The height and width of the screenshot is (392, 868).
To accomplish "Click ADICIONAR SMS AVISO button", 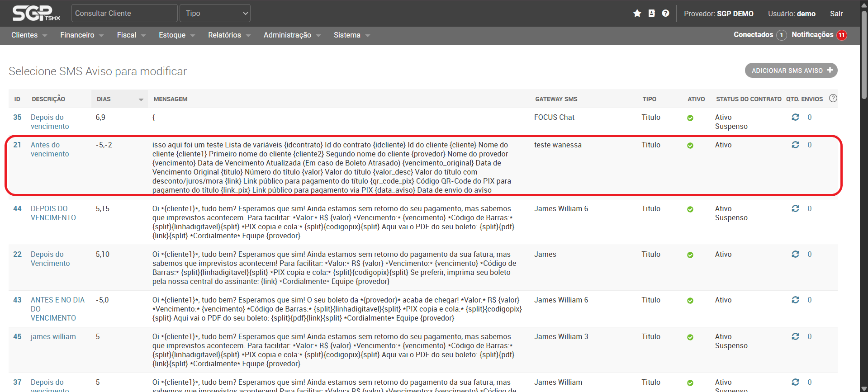I will [791, 71].
